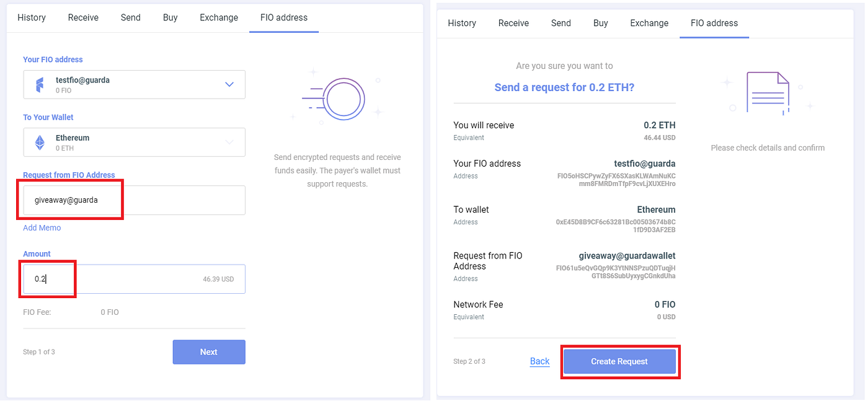The height and width of the screenshot is (401, 868).
Task: Open History tab in right panel
Action: pos(462,23)
